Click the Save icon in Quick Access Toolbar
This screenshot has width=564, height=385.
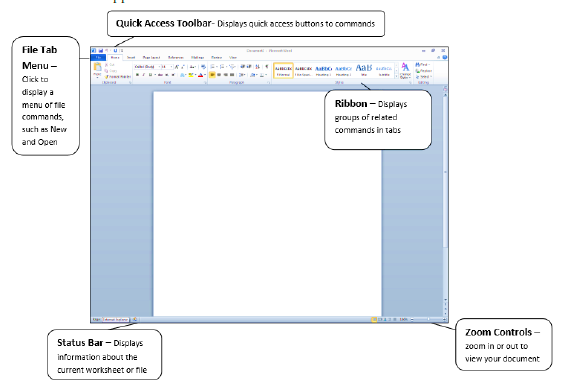(101, 51)
